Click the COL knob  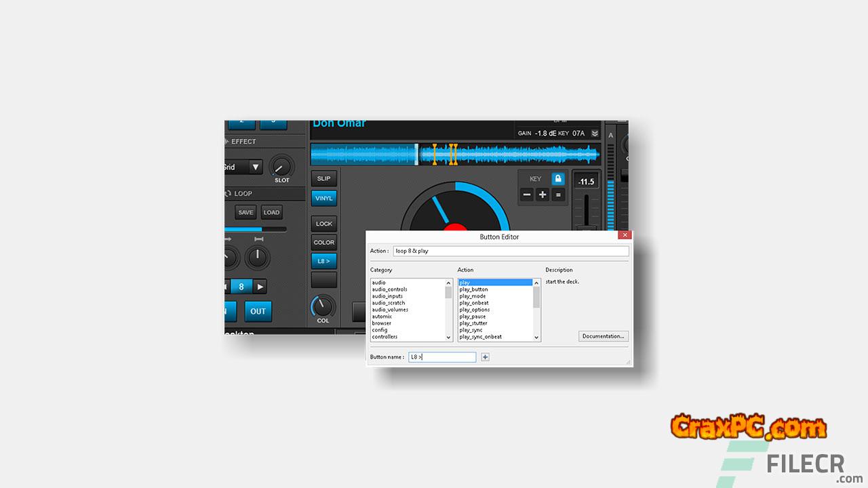pyautogui.click(x=323, y=306)
